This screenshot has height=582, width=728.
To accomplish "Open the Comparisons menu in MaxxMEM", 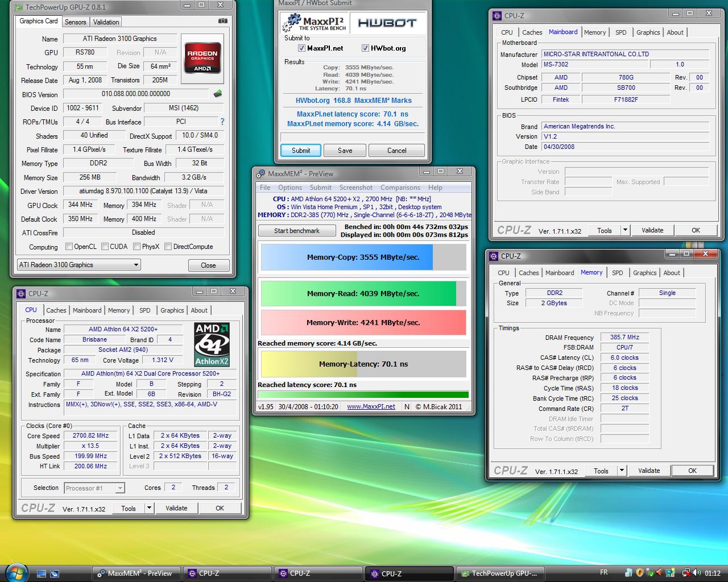I will (400, 188).
